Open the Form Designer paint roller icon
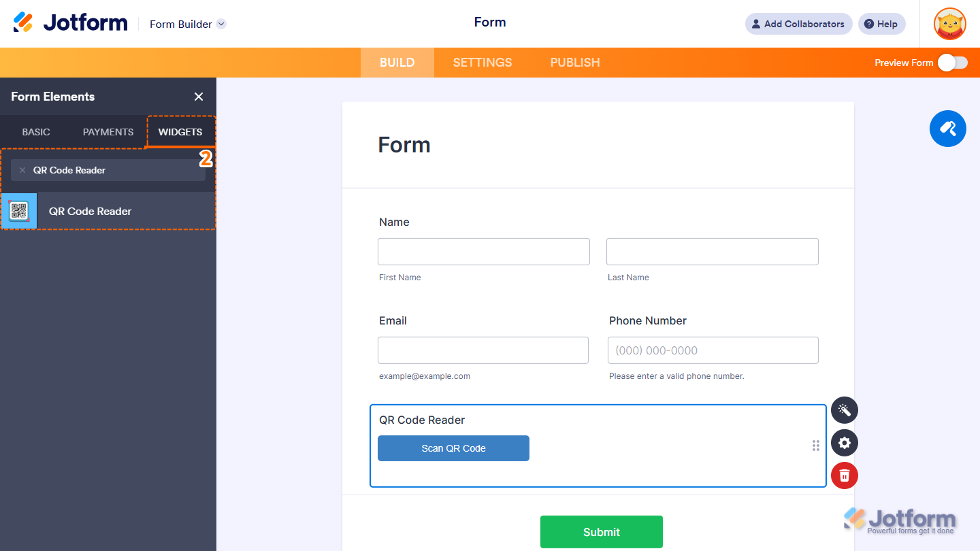Viewport: 980px width, 551px height. coord(947,129)
